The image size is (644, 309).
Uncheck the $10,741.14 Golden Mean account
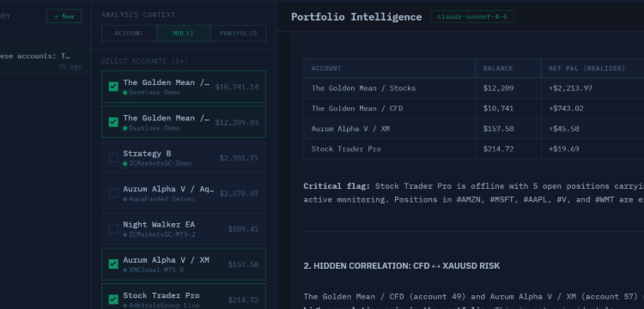tap(113, 87)
